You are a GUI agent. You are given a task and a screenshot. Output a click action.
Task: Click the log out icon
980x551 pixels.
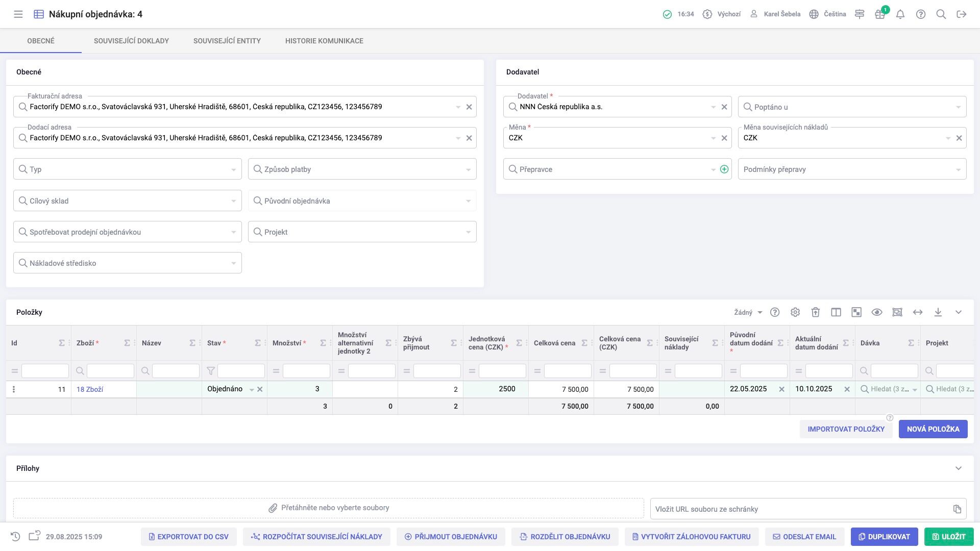point(962,14)
